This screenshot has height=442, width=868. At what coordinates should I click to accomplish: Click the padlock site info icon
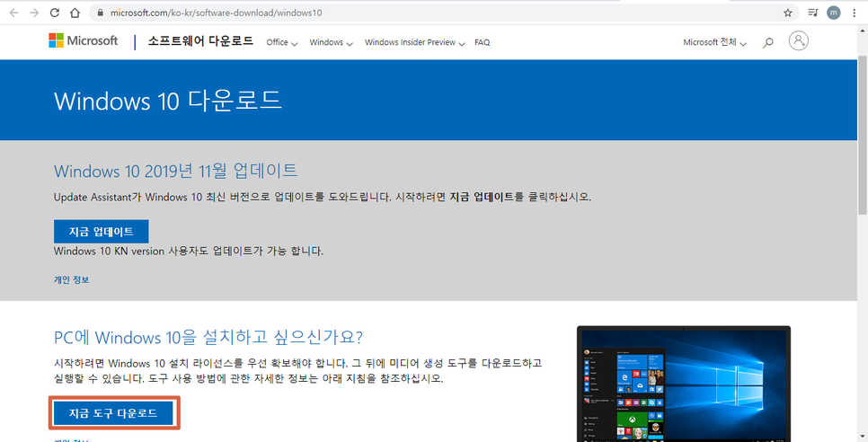pos(100,13)
